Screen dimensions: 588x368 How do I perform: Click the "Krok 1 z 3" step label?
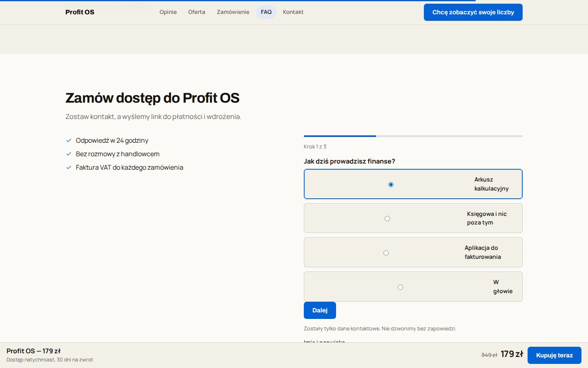click(315, 146)
